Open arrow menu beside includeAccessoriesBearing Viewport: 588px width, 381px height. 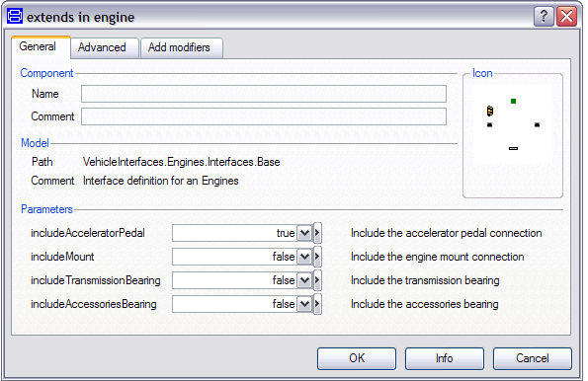[x=317, y=304]
